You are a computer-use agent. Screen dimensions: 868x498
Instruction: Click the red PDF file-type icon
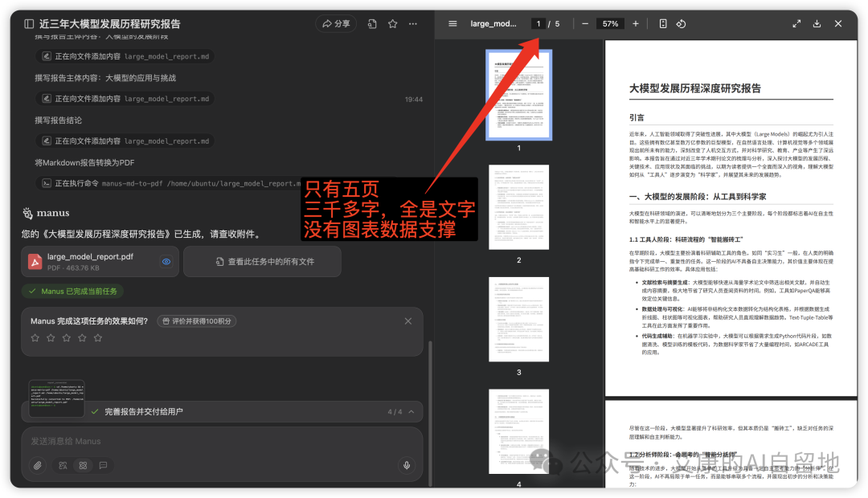(35, 262)
